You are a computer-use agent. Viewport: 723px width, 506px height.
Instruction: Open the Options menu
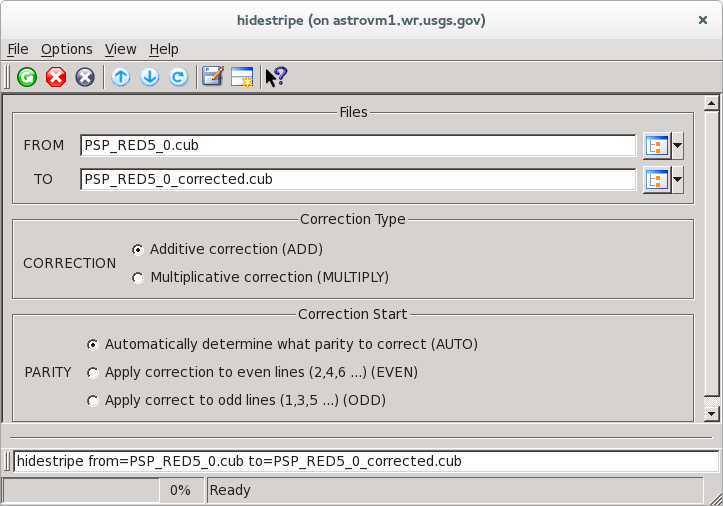(66, 49)
